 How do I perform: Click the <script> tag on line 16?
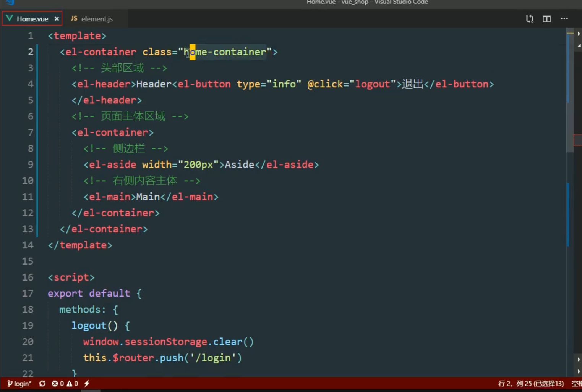pyautogui.click(x=71, y=277)
